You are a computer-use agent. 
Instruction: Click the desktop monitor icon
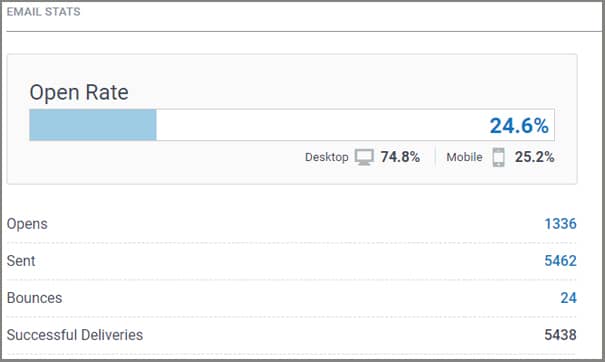tap(364, 157)
